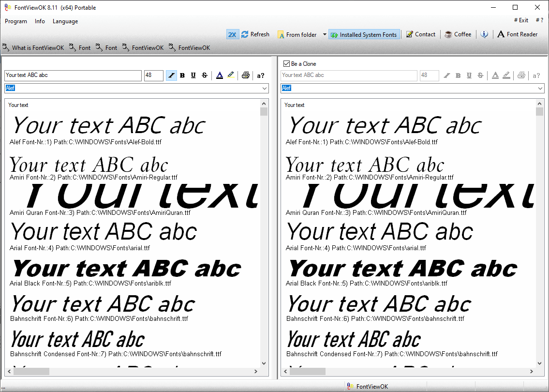
Task: Click the disabled highlight icon in right panel
Action: point(506,75)
